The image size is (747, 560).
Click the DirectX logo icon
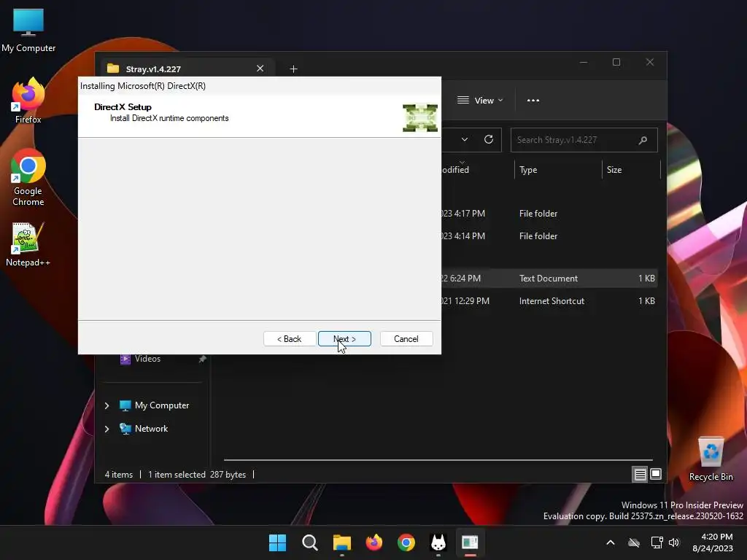tap(419, 117)
